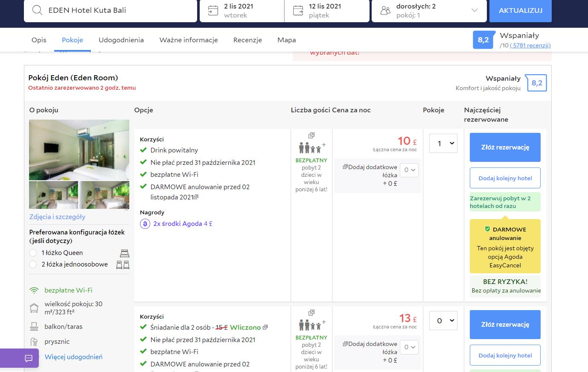
Task: Click Złóż rezerwację for 13 £ room
Action: [505, 325]
